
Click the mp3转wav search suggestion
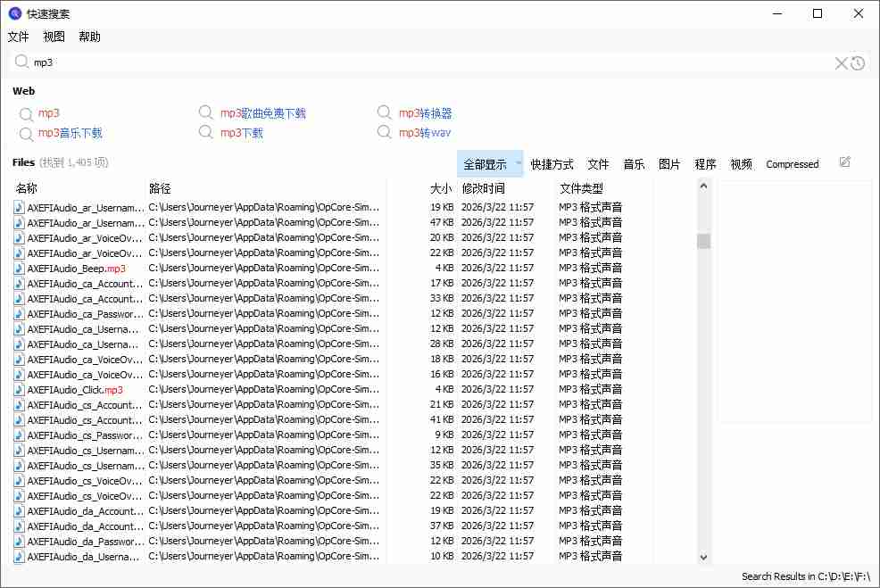(x=424, y=131)
